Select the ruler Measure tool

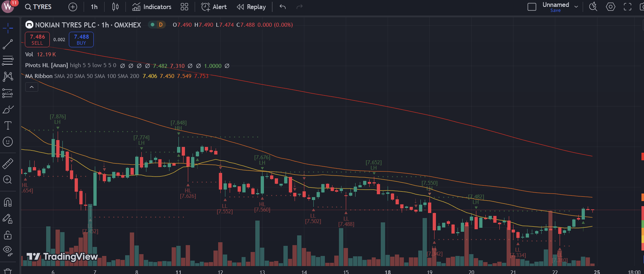point(8,164)
